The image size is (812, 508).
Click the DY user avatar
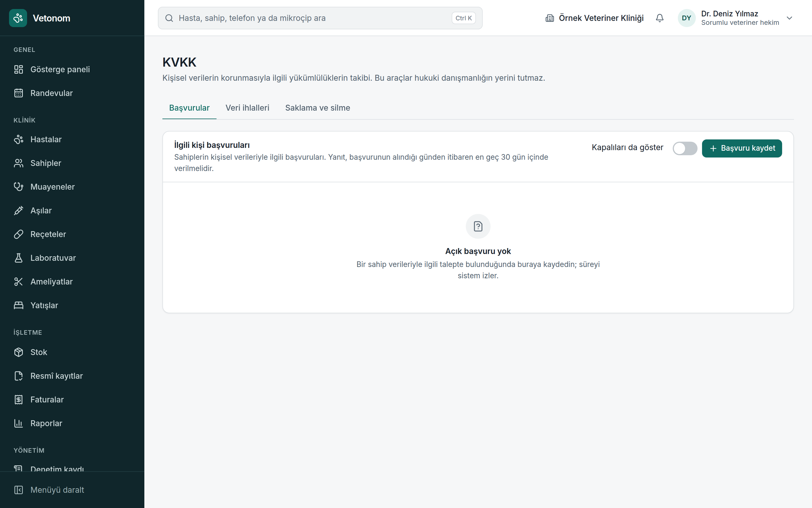[x=687, y=18]
